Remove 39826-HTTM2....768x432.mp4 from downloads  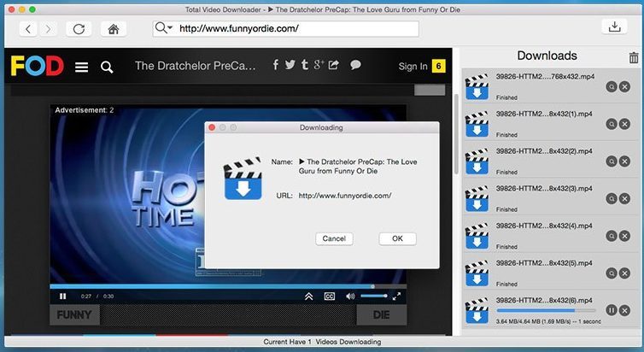624,86
